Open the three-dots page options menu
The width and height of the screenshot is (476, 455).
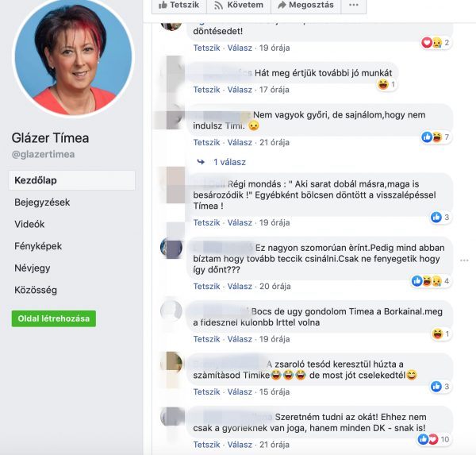(354, 6)
